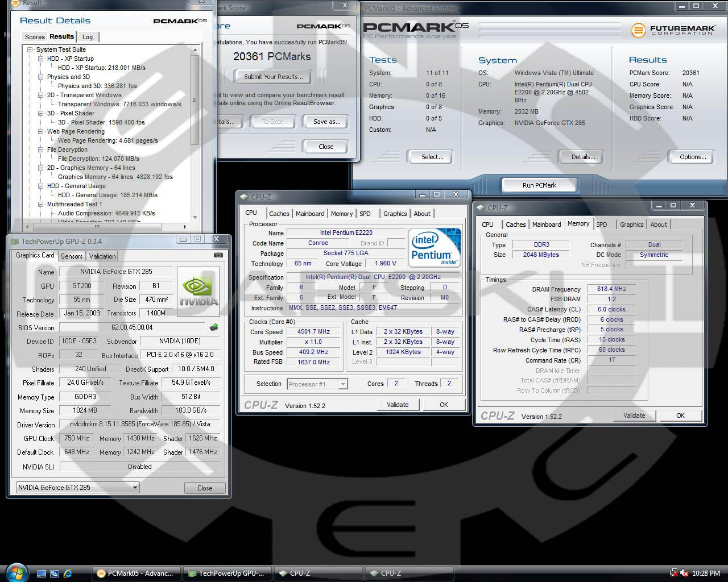Click Select button under Tests
728x582 pixels.
432,157
